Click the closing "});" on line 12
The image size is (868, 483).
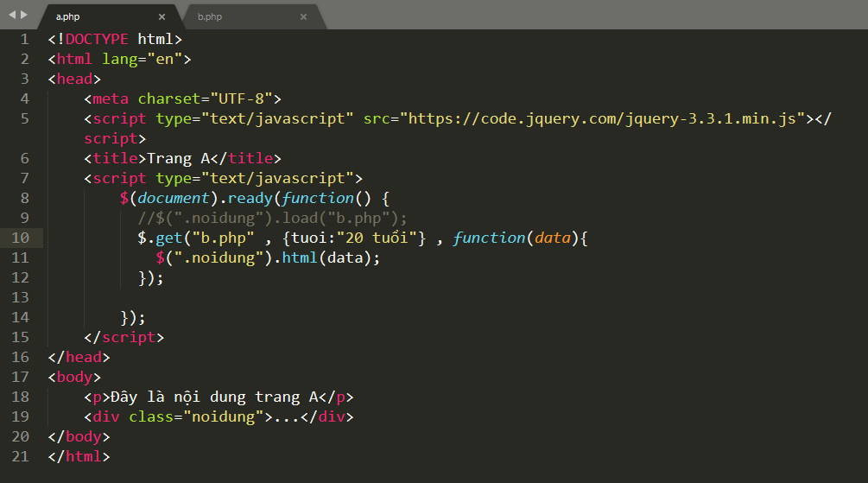click(x=151, y=278)
